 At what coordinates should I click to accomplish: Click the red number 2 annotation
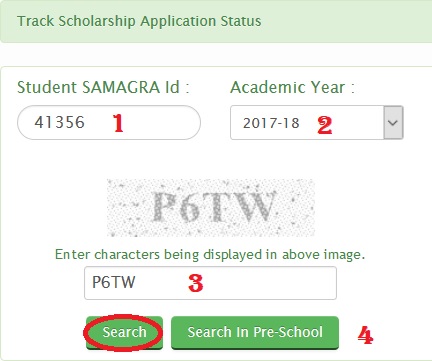coord(324,125)
